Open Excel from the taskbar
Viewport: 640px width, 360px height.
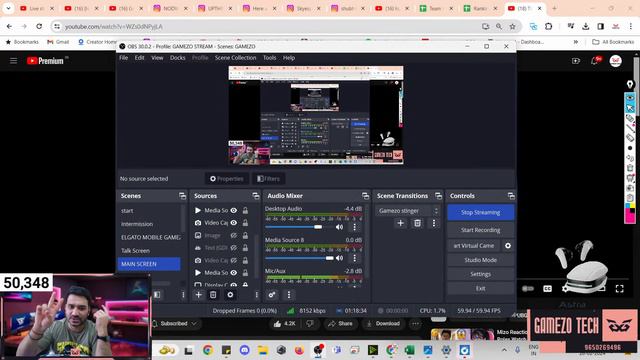coord(409,350)
